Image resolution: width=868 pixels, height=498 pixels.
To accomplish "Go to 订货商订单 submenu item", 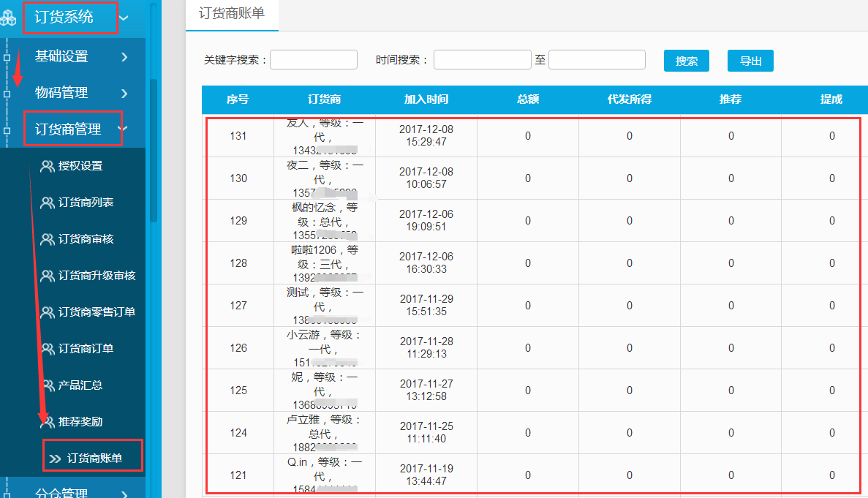I will click(86, 349).
